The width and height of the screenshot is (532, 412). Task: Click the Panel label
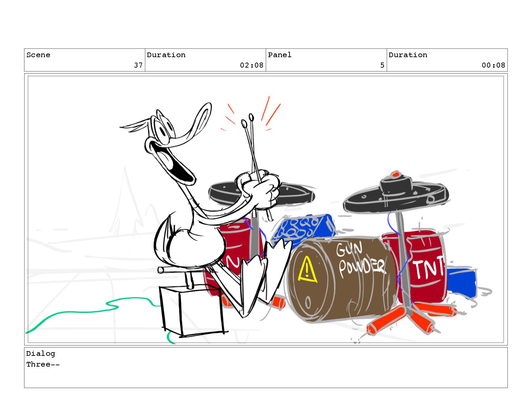point(280,55)
